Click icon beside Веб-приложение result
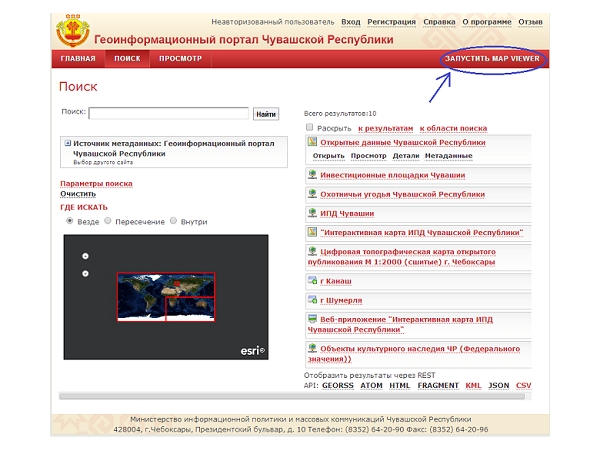600x450 pixels. [312, 319]
